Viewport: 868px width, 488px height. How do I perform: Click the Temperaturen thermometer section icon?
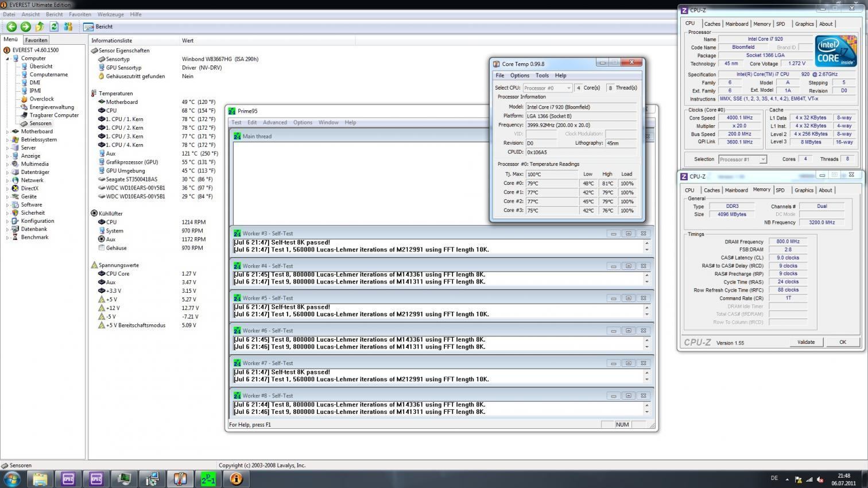(x=94, y=93)
